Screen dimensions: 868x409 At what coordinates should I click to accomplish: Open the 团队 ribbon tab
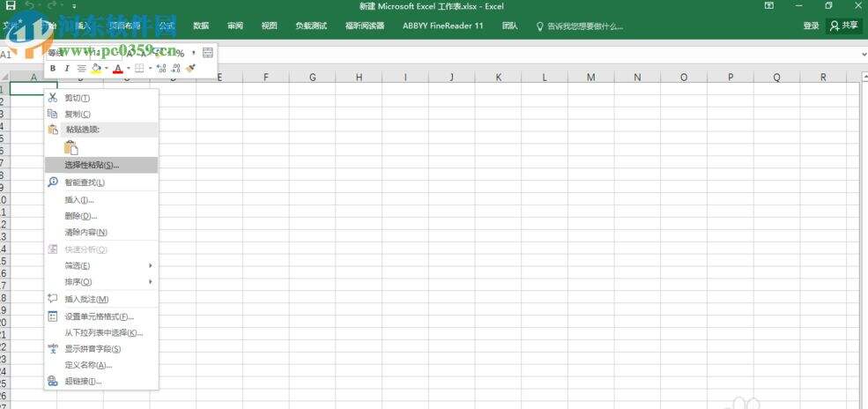(510, 26)
